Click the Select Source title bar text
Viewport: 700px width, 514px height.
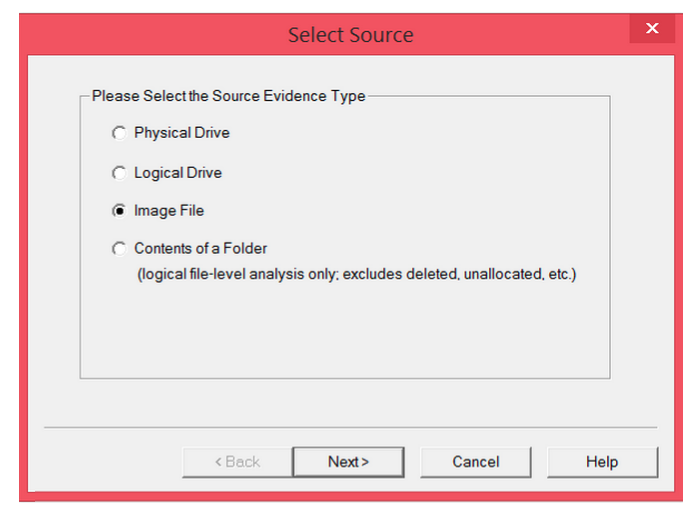point(350,35)
